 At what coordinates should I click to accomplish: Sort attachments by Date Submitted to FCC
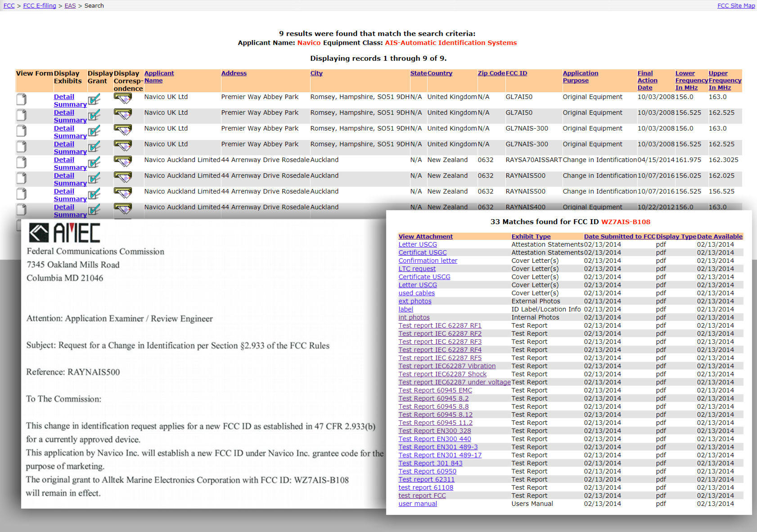(619, 236)
